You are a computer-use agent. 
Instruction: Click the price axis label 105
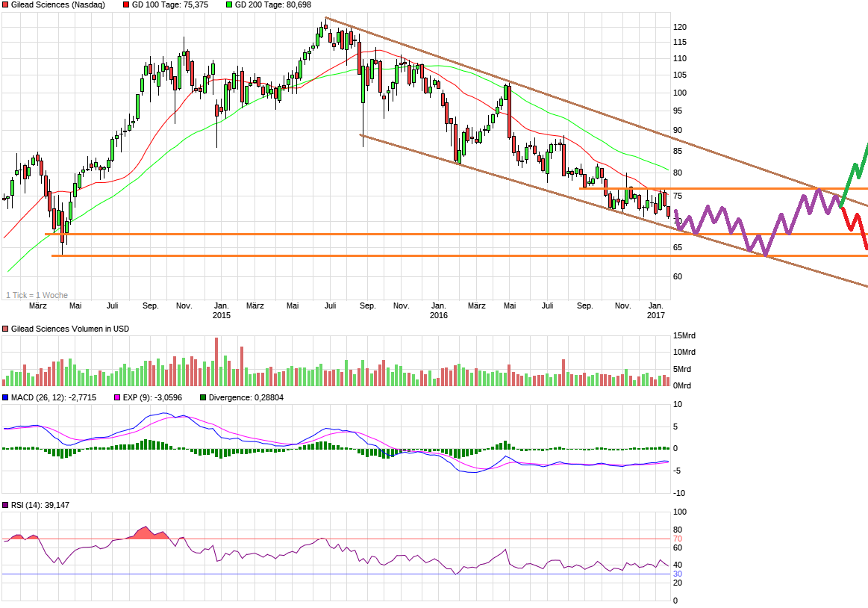[680, 75]
